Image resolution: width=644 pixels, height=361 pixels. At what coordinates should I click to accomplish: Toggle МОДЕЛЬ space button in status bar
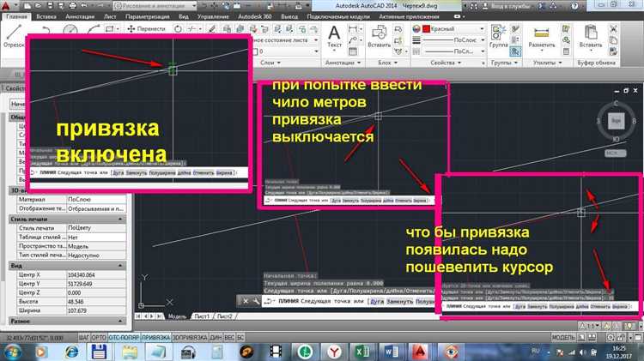(563, 337)
